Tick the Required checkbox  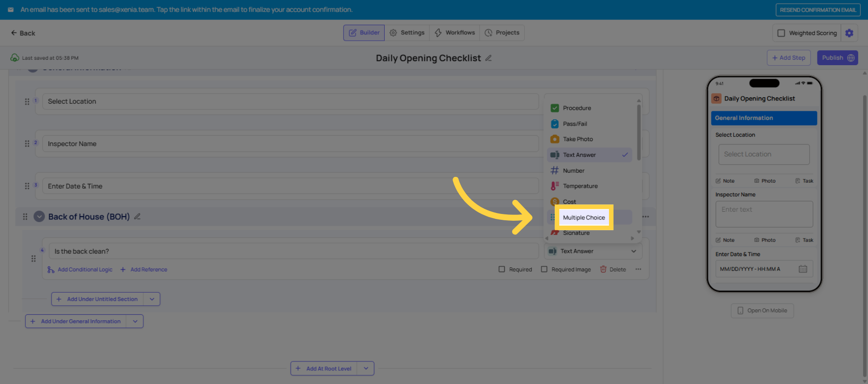pyautogui.click(x=502, y=270)
